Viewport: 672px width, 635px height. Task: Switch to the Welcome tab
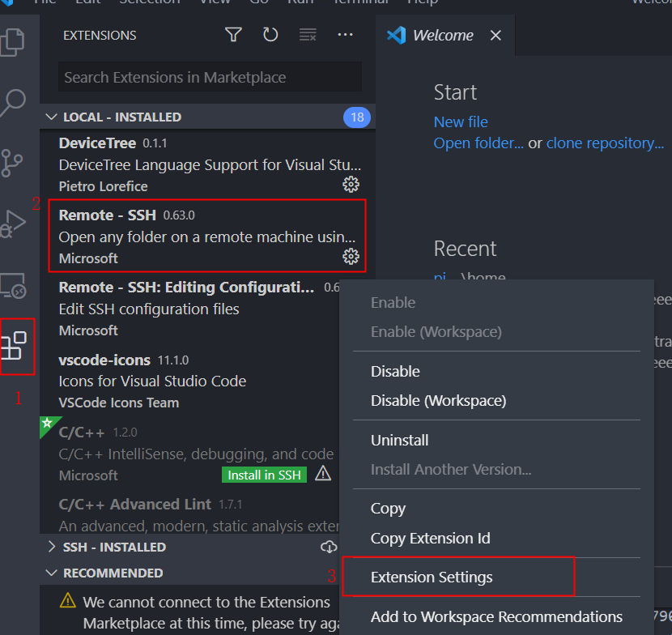point(443,35)
